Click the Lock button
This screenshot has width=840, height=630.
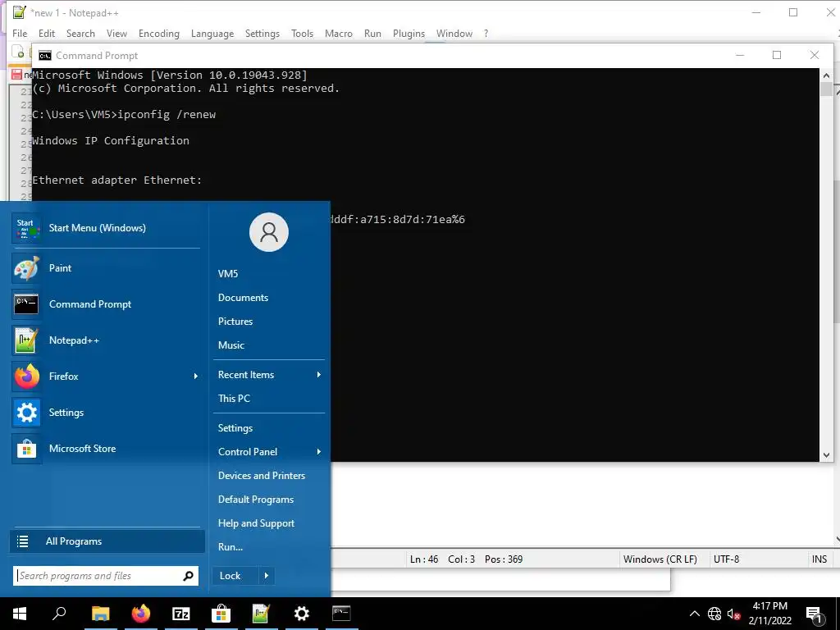pos(235,576)
